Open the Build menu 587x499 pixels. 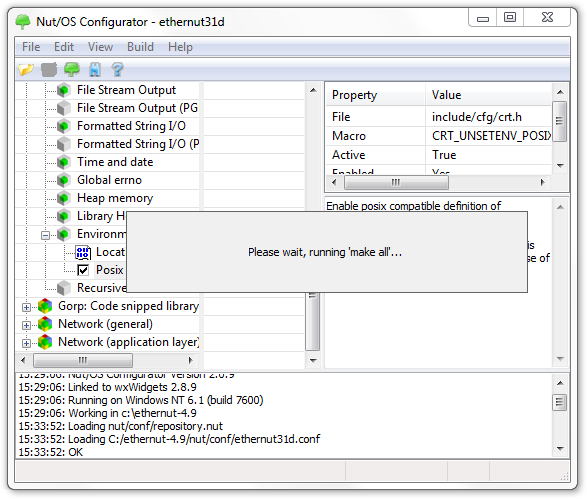click(x=140, y=47)
